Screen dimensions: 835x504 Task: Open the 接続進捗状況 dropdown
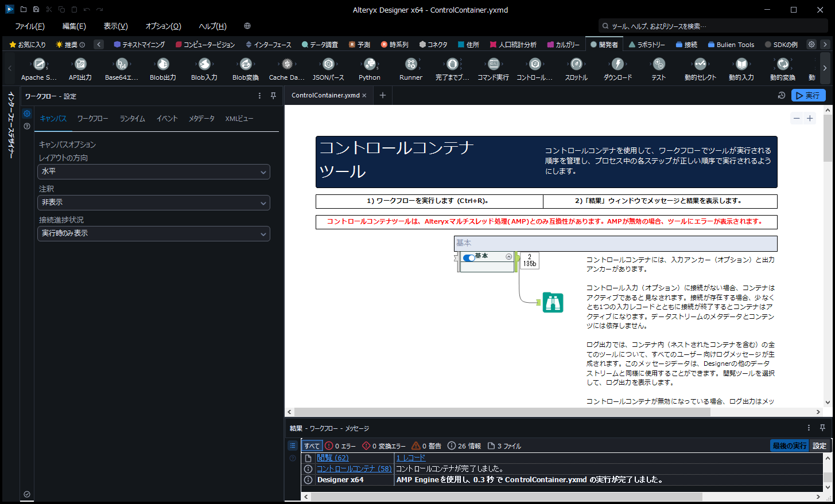pyautogui.click(x=153, y=233)
